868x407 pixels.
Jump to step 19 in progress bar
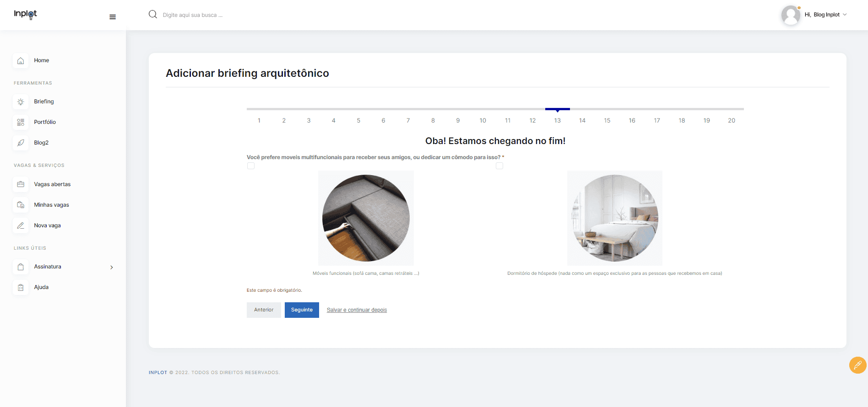pyautogui.click(x=707, y=120)
